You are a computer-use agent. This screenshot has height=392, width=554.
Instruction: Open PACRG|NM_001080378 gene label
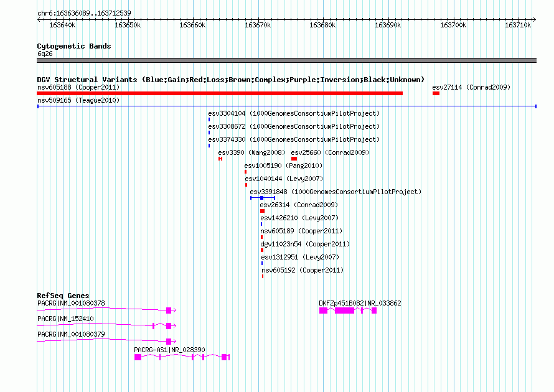pyautogui.click(x=71, y=303)
